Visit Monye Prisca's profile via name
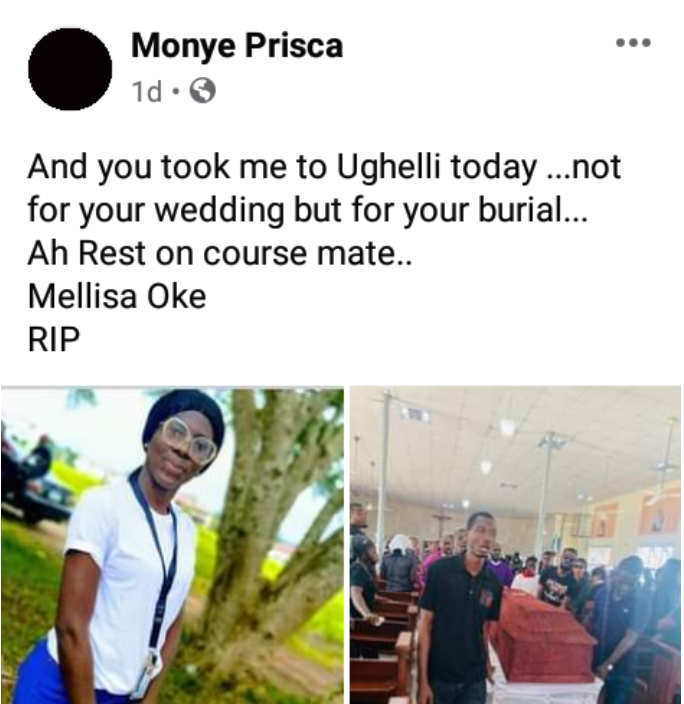684x704 pixels. pyautogui.click(x=237, y=46)
